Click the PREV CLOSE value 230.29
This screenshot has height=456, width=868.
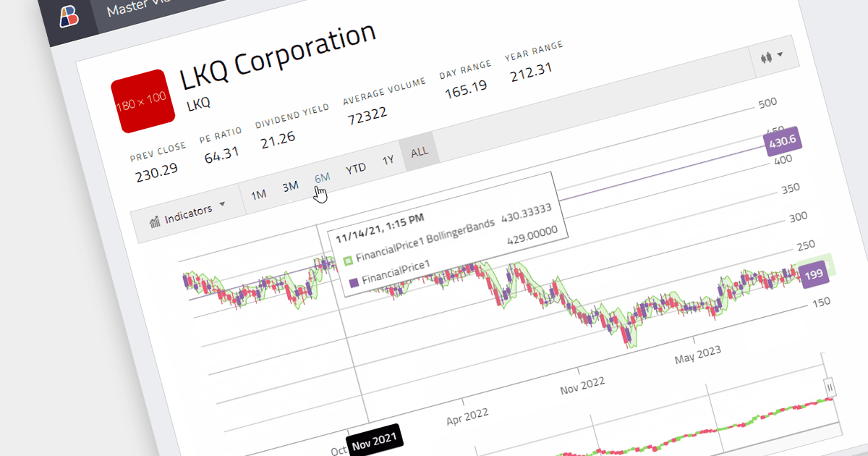[x=157, y=171]
